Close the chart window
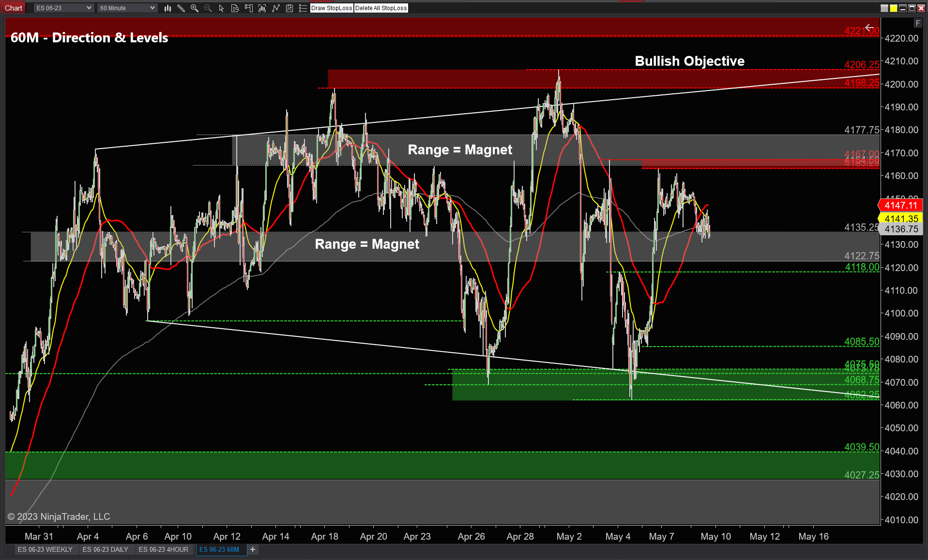 point(921,8)
